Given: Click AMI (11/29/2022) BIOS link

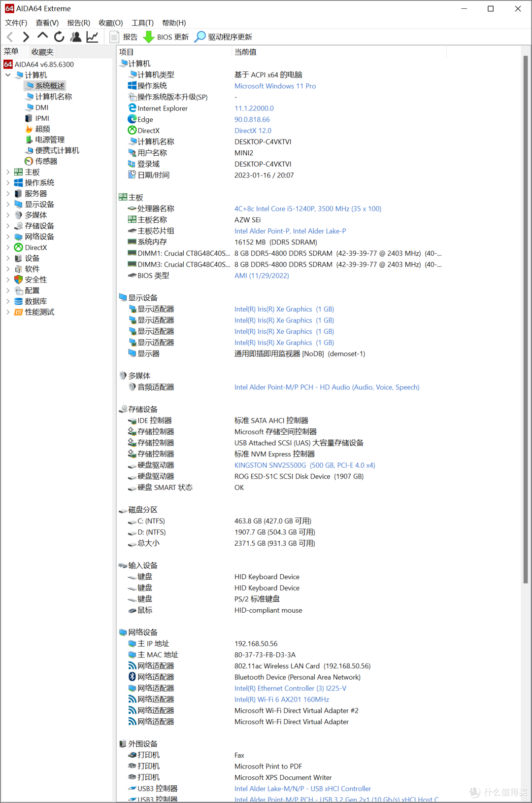Looking at the screenshot, I should tap(262, 276).
